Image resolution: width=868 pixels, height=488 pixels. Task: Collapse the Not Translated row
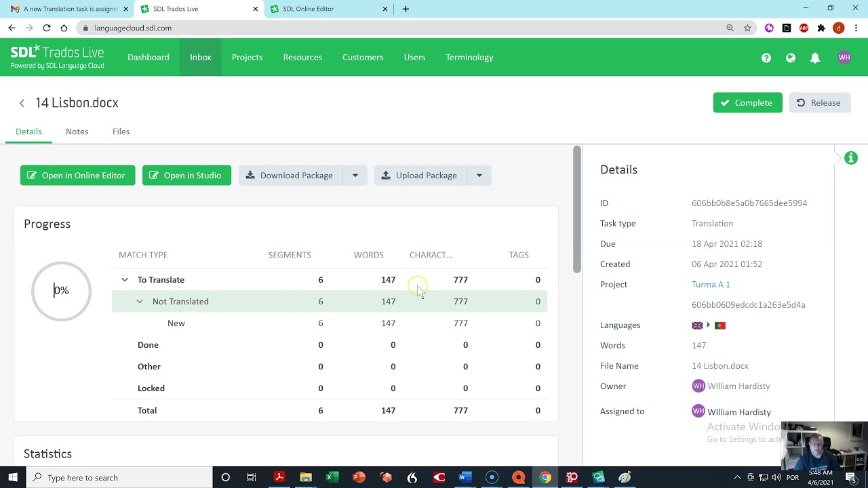(x=140, y=302)
